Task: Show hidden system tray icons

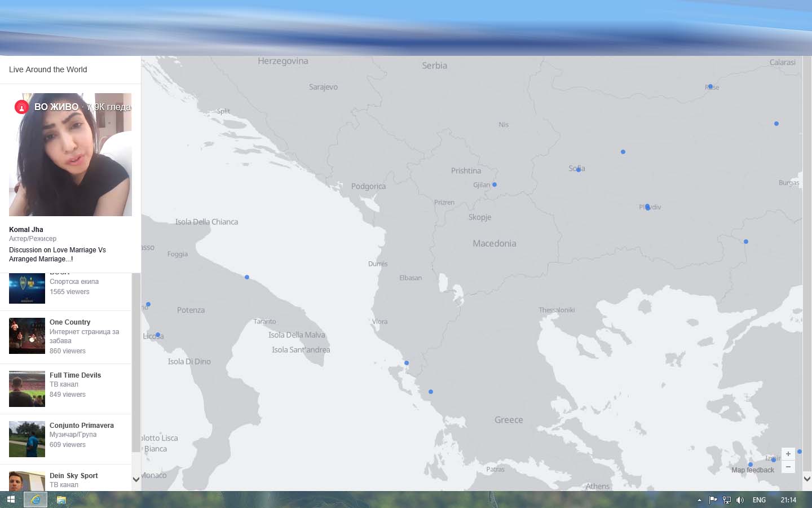Action: tap(699, 500)
